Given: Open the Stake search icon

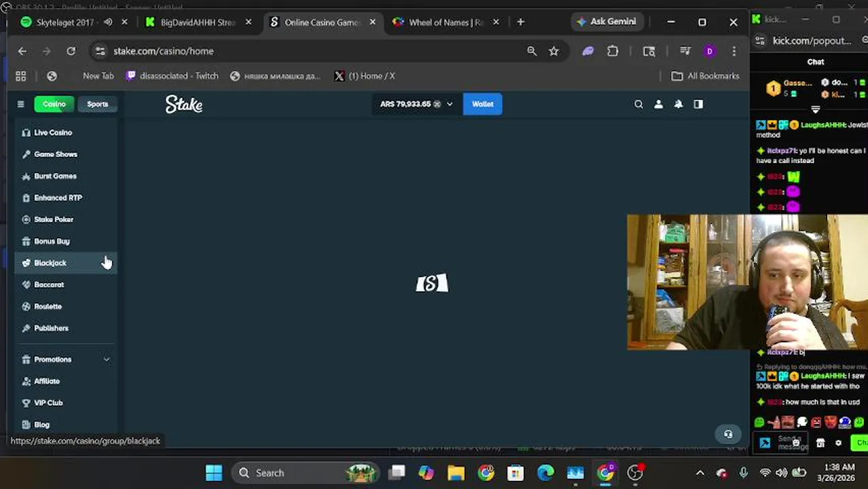Looking at the screenshot, I should click(638, 104).
